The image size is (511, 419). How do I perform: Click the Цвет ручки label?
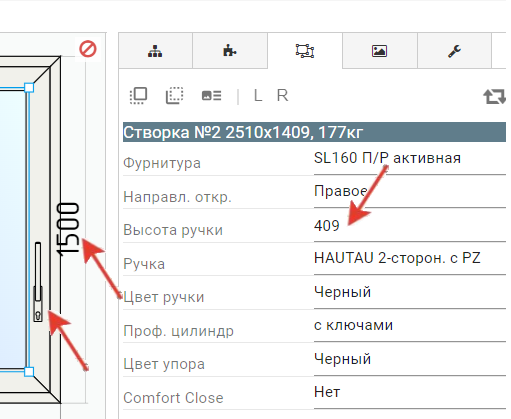[x=164, y=297]
